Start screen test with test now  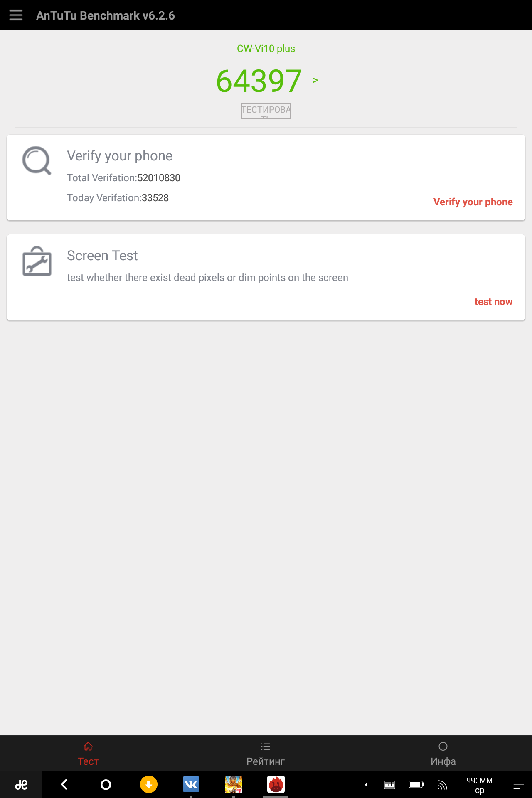click(493, 302)
